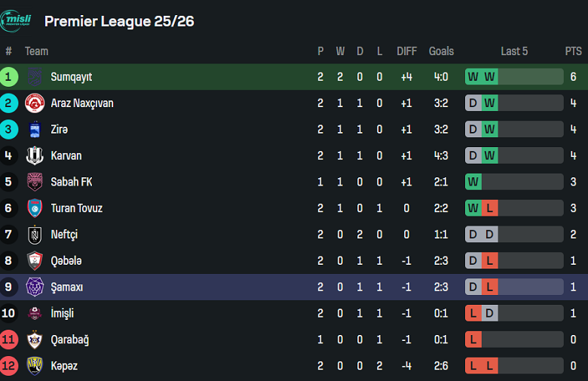Screen dimensions: 588x381
Task: Click the Sabah FK club crest
Action: [x=35, y=182]
